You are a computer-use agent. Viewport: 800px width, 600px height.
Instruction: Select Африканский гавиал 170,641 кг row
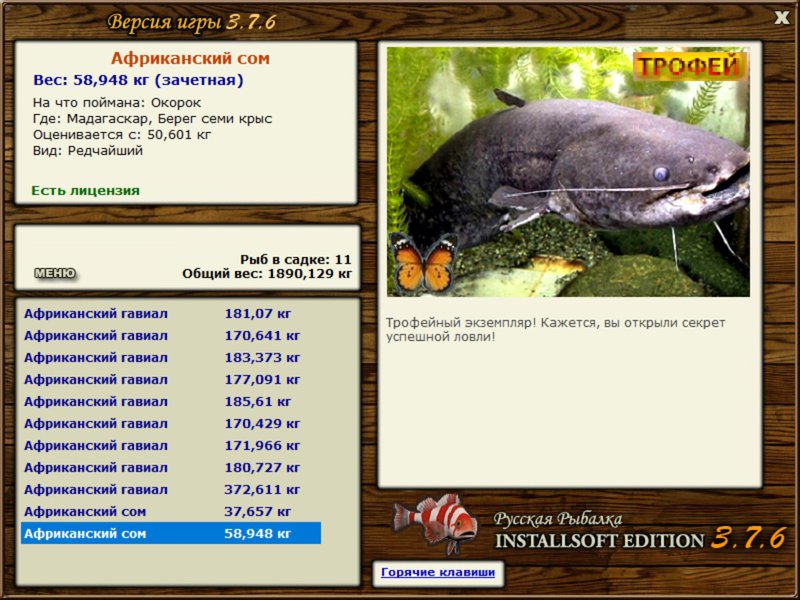[x=171, y=336]
